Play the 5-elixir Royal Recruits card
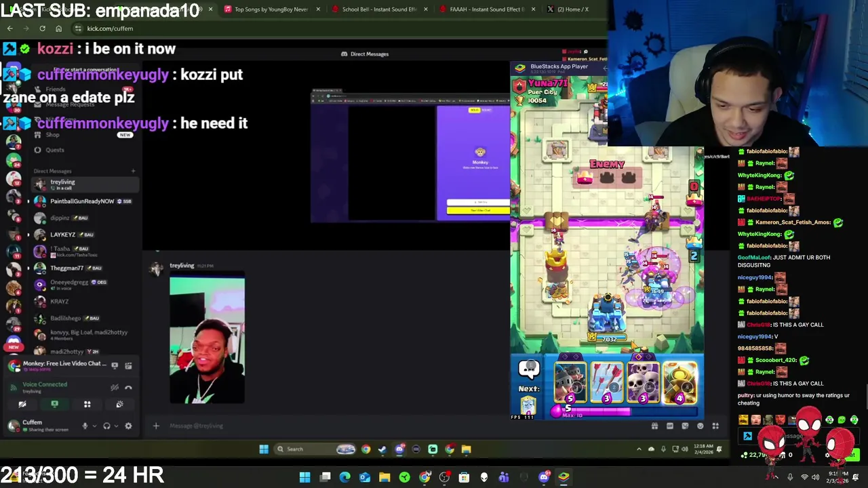 tap(570, 383)
